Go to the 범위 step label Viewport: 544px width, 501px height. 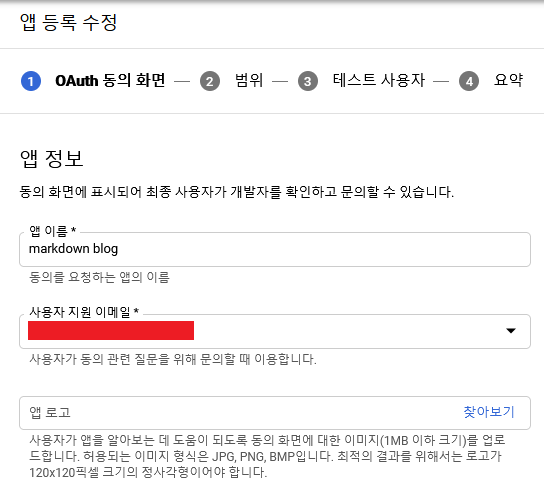pos(249,80)
